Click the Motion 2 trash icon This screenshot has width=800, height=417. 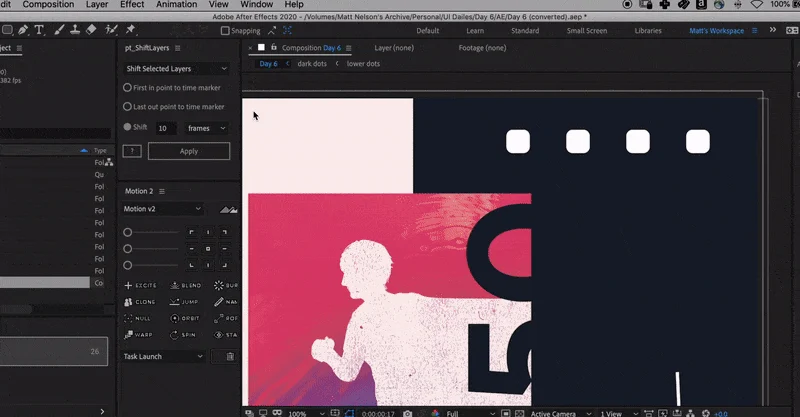coord(230,357)
